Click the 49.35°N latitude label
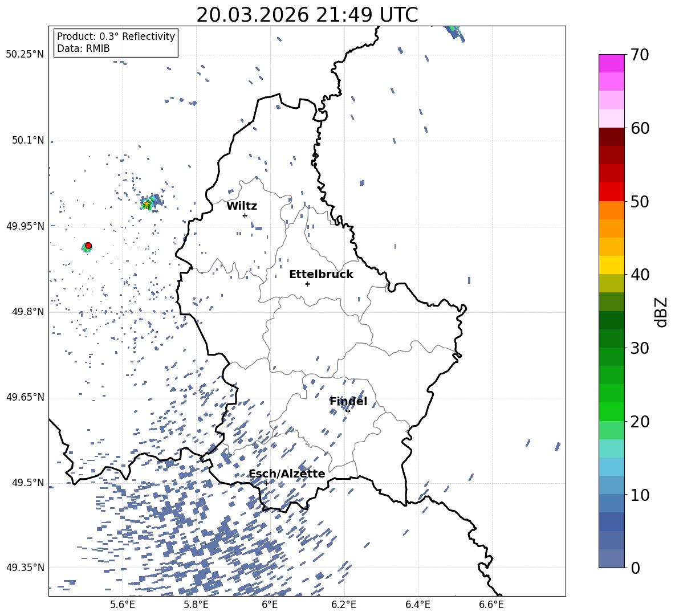 pyautogui.click(x=25, y=568)
